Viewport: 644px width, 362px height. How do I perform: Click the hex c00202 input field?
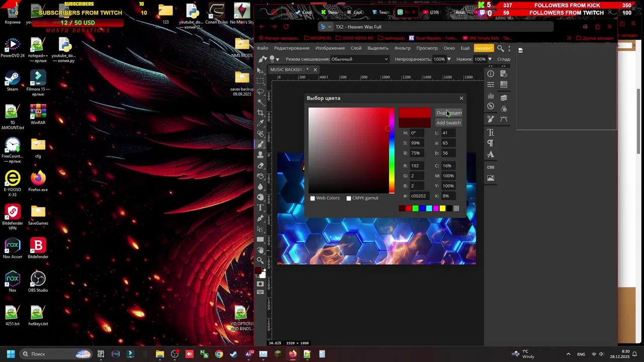(x=420, y=196)
